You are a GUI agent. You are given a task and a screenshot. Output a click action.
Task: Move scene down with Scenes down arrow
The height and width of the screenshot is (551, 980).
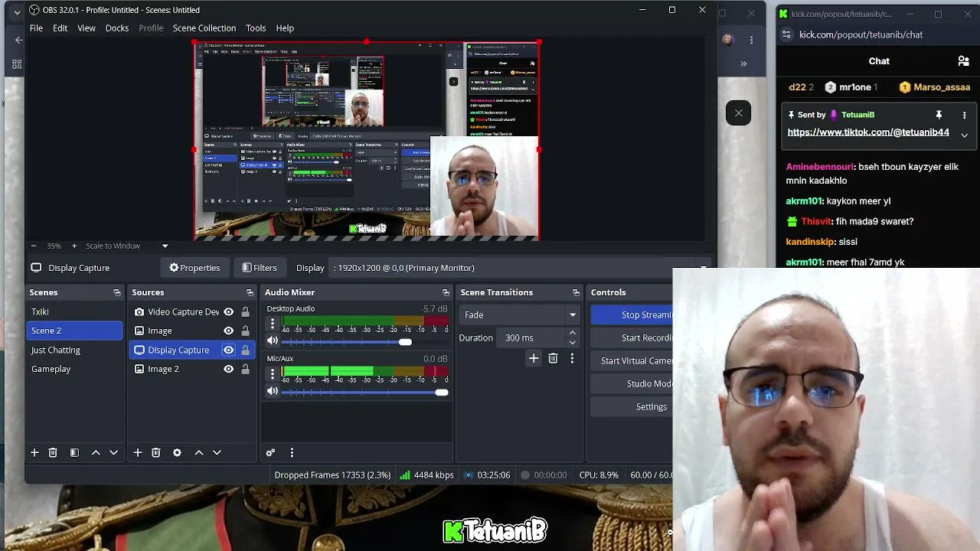[x=114, y=452]
